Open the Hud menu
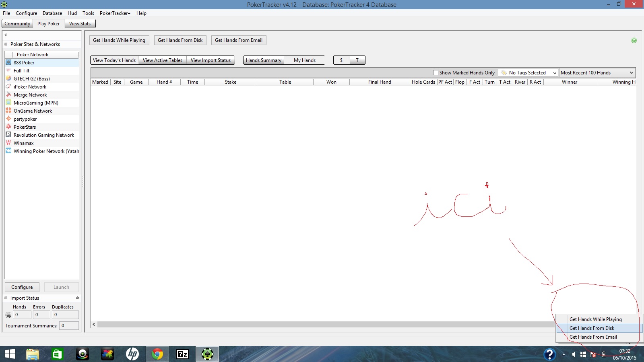Image resolution: width=644 pixels, height=362 pixels. click(72, 13)
